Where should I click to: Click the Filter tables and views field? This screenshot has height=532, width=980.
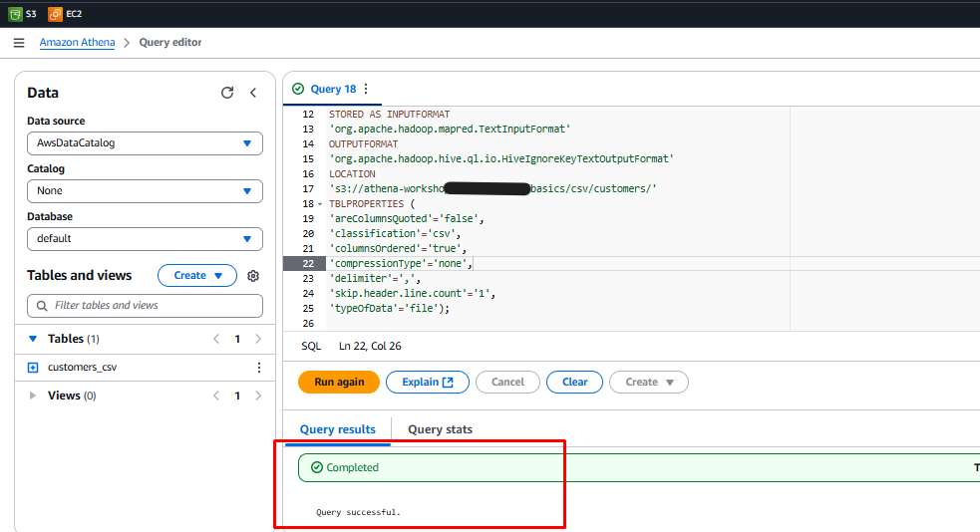pyautogui.click(x=145, y=306)
